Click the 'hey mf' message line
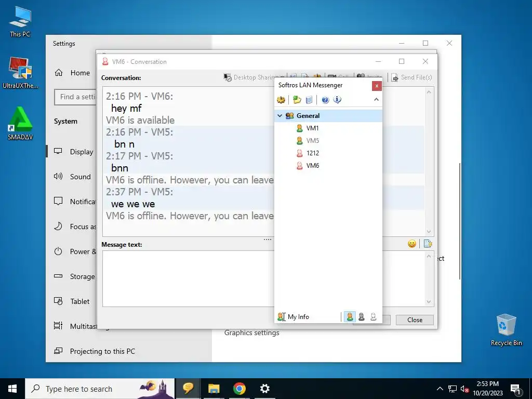The height and width of the screenshot is (399, 532). 126,108
